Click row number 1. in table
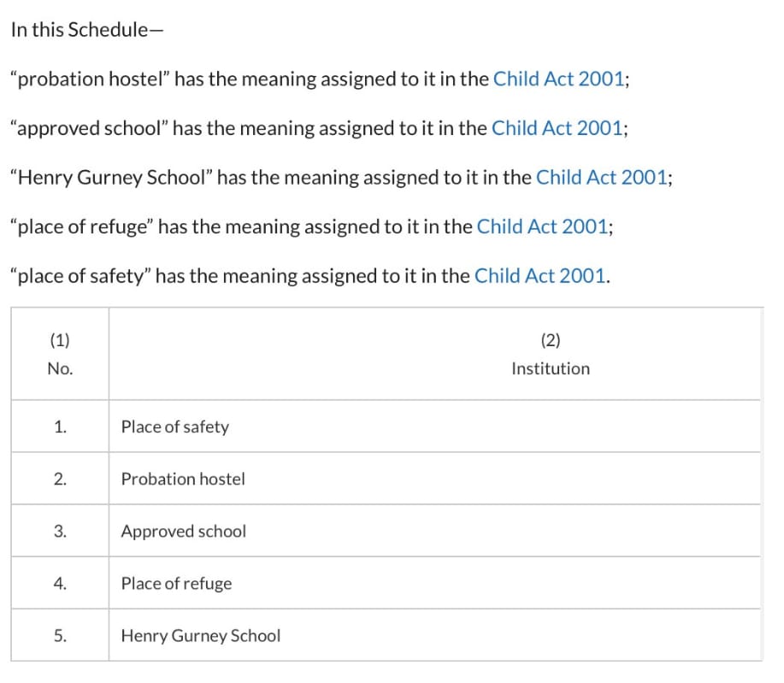Viewport: 784px width, 683px height. click(60, 427)
